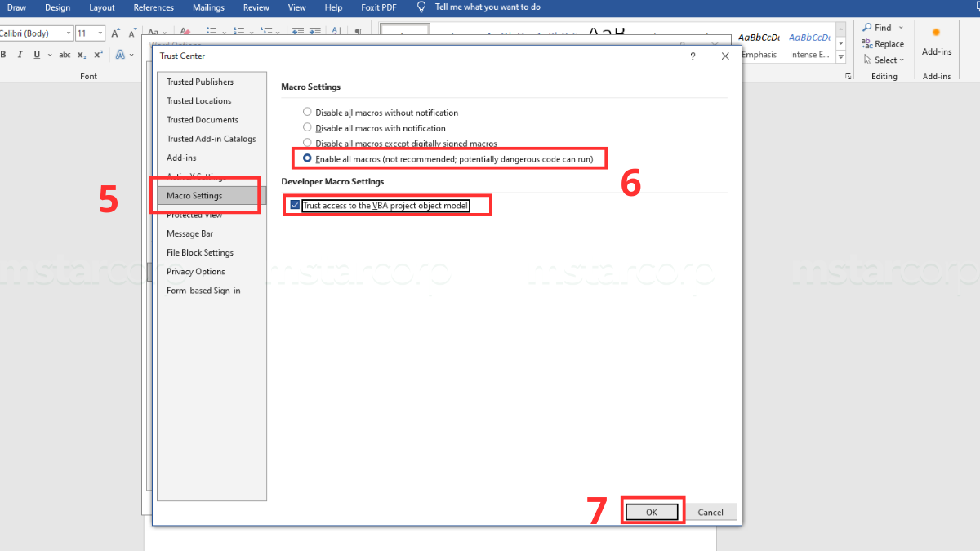Open the font size dropdown showing 11
This screenshot has height=551, width=980.
coord(100,33)
